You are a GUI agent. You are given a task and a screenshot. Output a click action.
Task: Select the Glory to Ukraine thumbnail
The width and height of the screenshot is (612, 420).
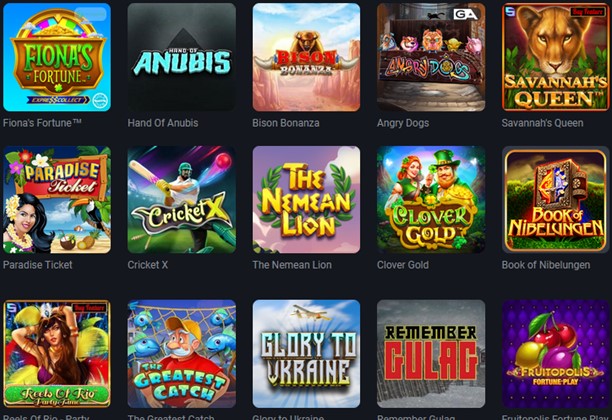coord(306,354)
